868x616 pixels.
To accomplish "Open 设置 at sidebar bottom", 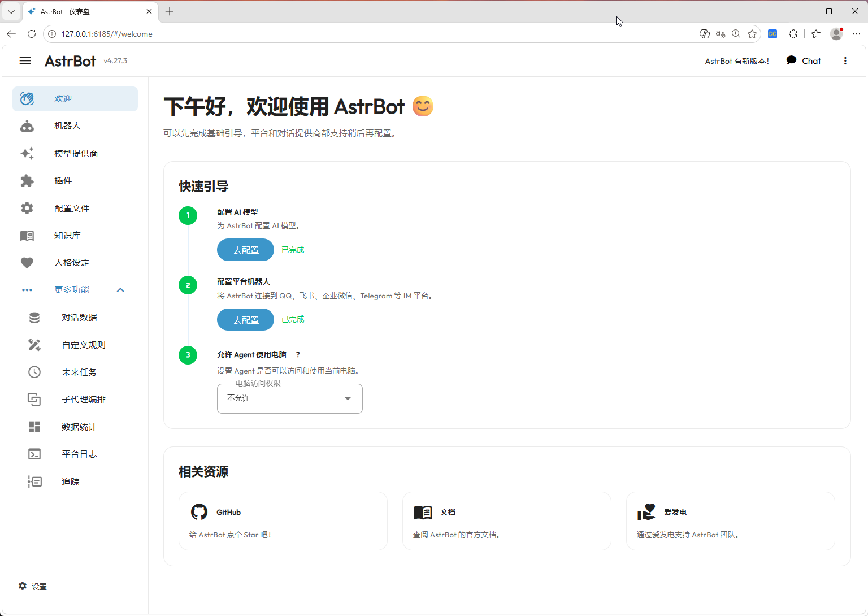I will (x=33, y=587).
